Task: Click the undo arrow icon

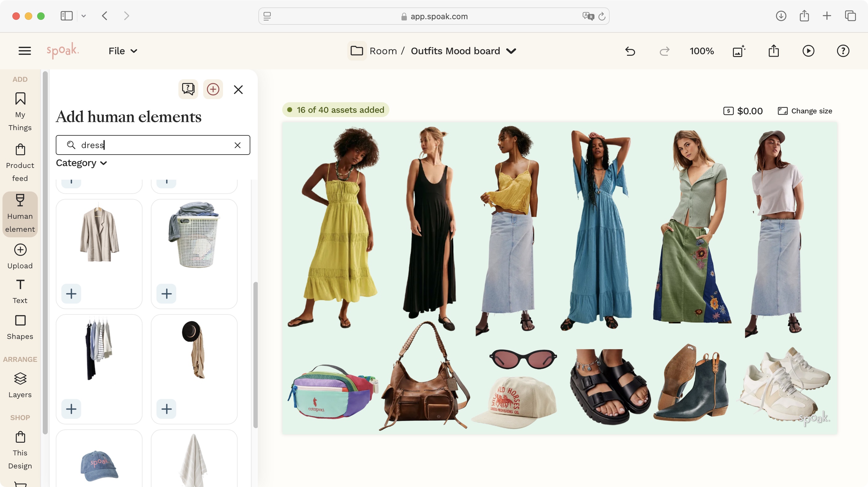Action: 630,51
